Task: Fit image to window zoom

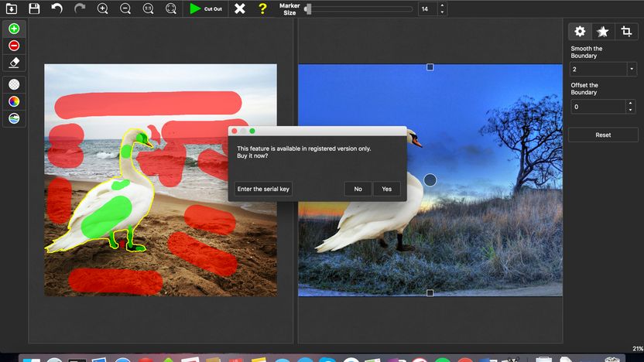Action: point(171,9)
